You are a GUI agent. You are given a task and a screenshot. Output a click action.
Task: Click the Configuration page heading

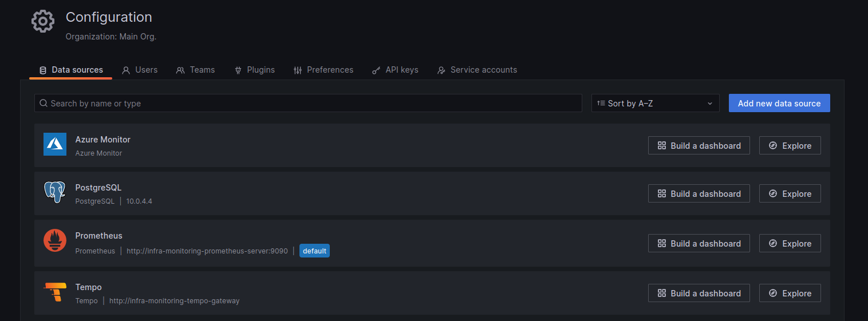[x=109, y=17]
